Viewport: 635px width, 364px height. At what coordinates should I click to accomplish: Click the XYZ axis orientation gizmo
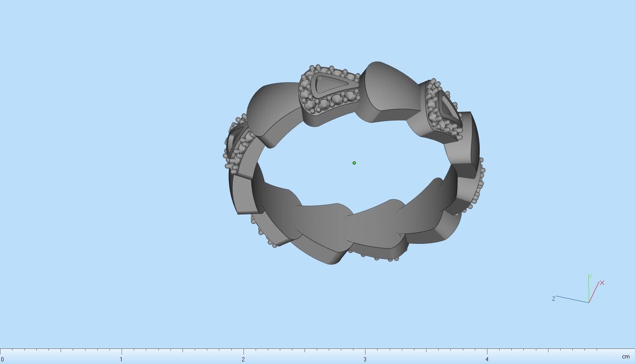578,288
